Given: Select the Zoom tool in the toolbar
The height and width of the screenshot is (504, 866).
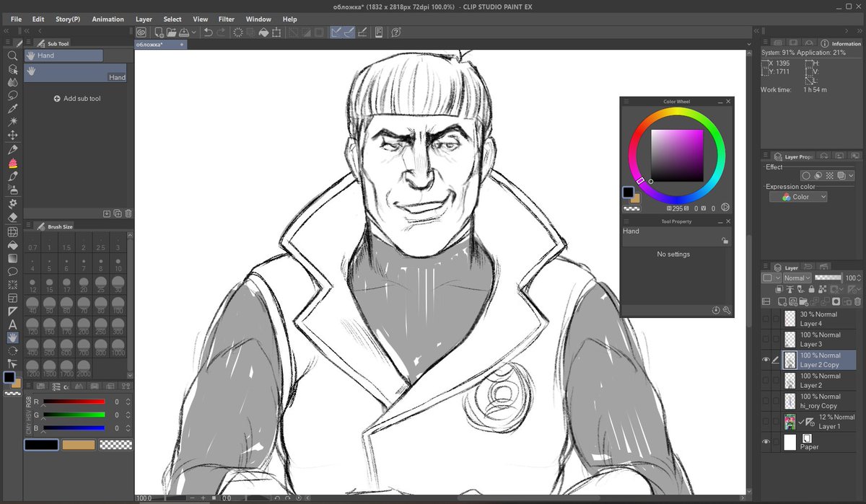Looking at the screenshot, I should tap(12, 56).
